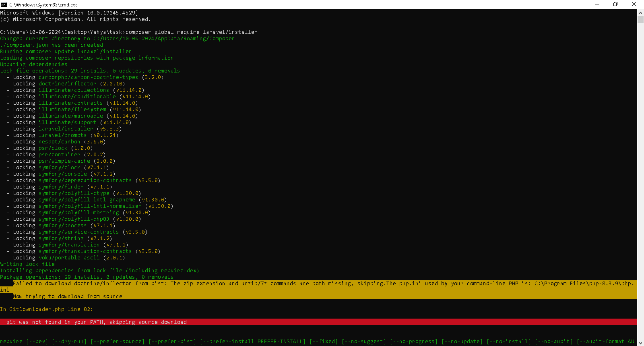The height and width of the screenshot is (346, 644).
Task: Restore down the cmd window
Action: pos(615,4)
